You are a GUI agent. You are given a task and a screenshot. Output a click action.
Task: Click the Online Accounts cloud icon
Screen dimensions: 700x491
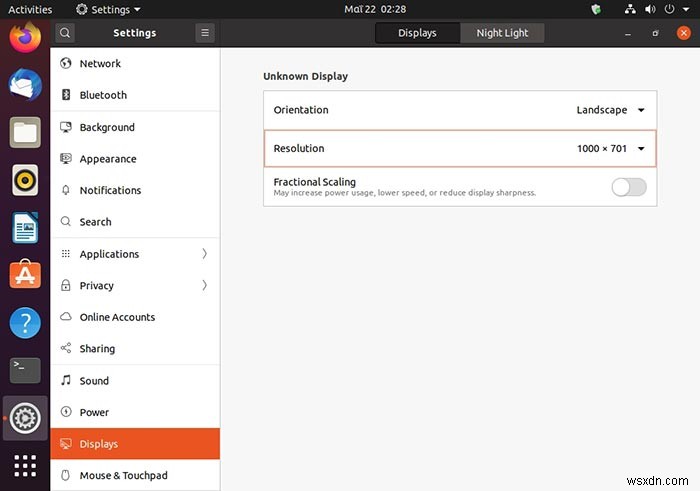click(x=66, y=316)
